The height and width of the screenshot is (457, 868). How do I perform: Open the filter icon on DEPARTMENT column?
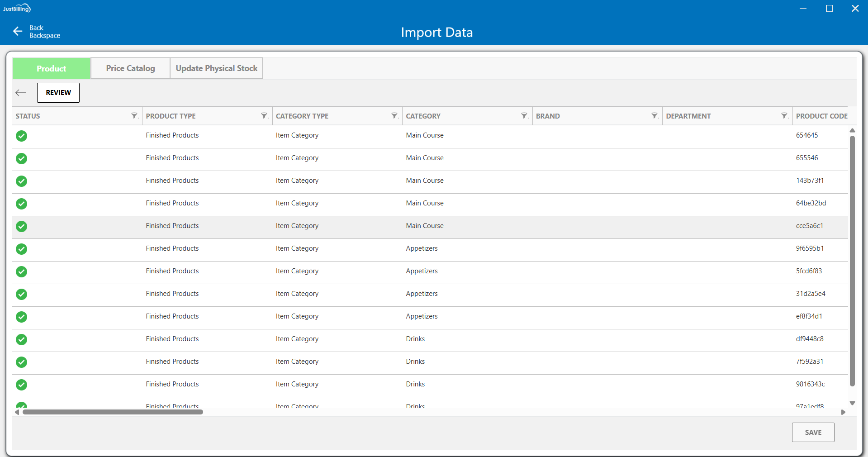click(784, 116)
